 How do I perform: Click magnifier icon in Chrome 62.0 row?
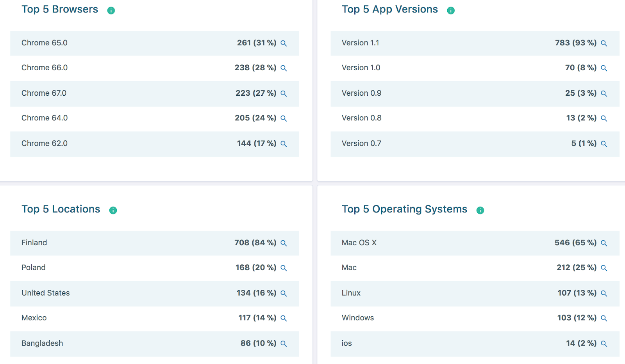284,144
